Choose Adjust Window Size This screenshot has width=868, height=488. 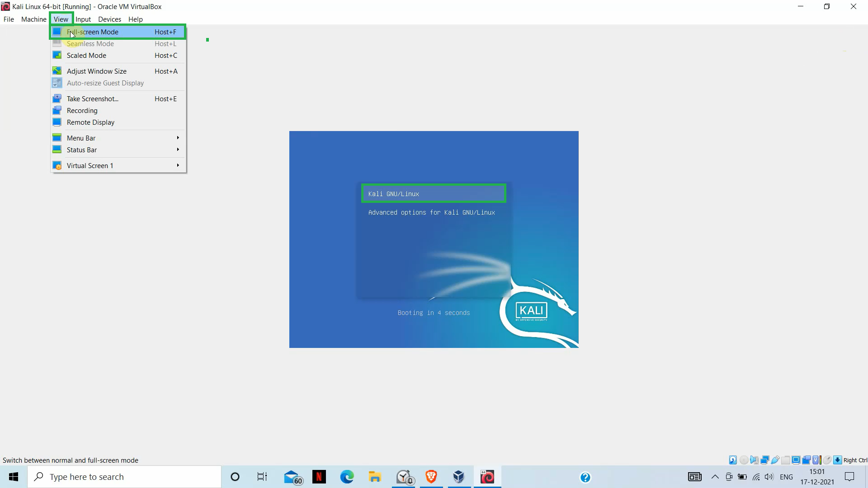96,71
